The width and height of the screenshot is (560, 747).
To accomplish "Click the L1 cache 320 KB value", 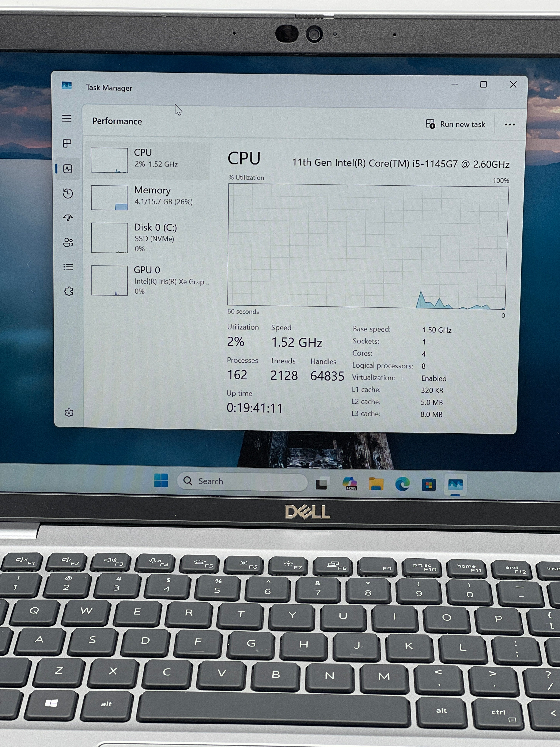I will coord(432,390).
